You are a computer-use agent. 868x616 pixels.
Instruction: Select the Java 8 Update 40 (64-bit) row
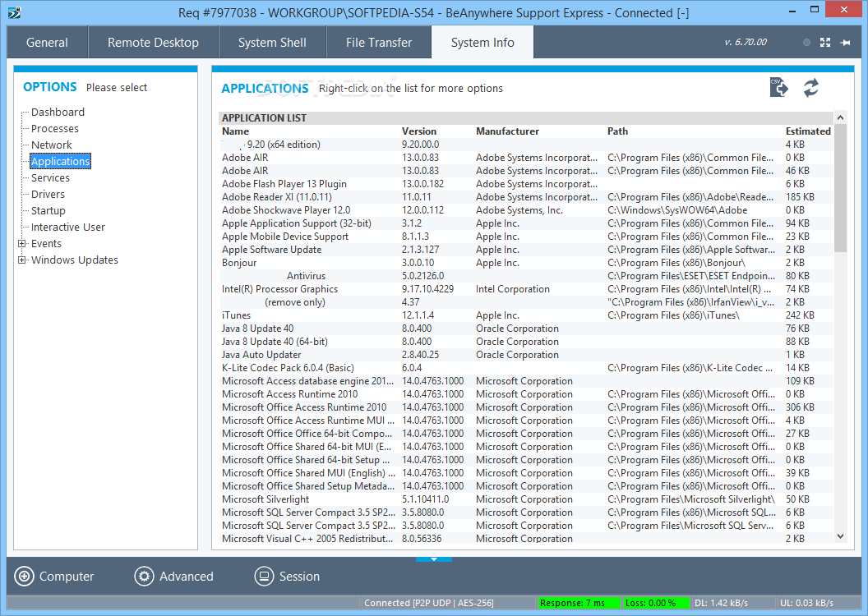[526, 342]
